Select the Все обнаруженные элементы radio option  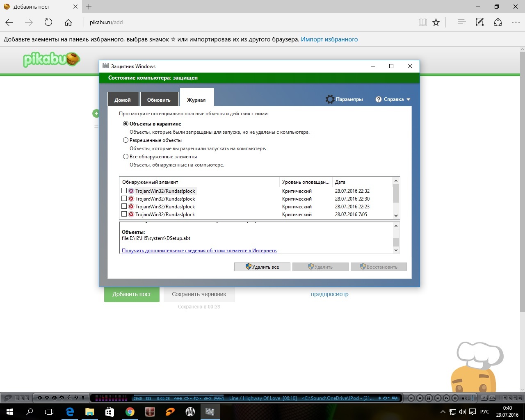(x=126, y=157)
